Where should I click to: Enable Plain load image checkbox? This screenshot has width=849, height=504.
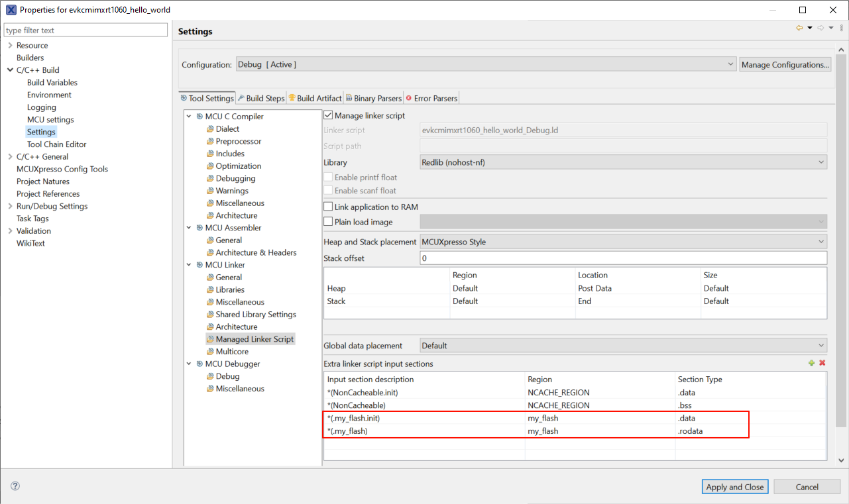click(x=328, y=222)
